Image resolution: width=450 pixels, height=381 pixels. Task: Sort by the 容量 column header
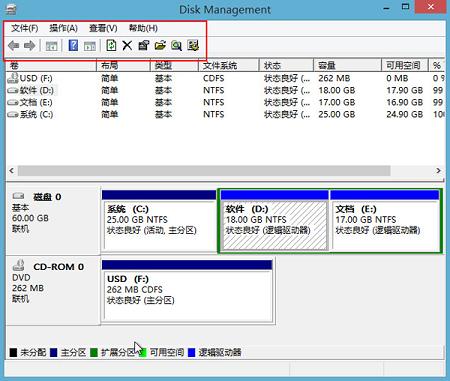(347, 65)
